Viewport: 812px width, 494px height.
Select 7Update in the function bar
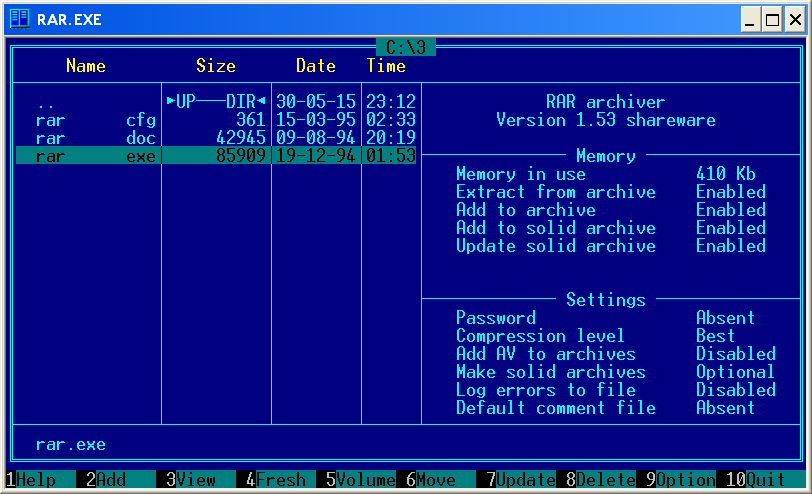[521, 480]
